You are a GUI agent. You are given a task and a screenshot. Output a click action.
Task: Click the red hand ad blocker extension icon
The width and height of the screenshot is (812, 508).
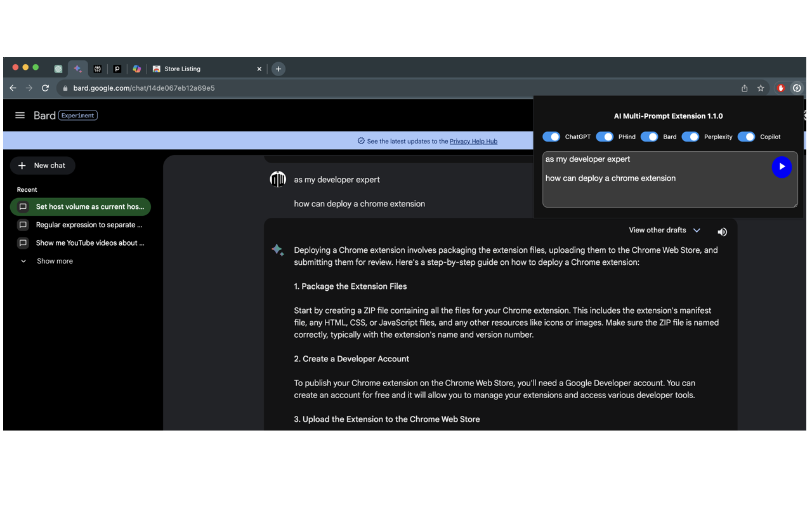pos(781,88)
